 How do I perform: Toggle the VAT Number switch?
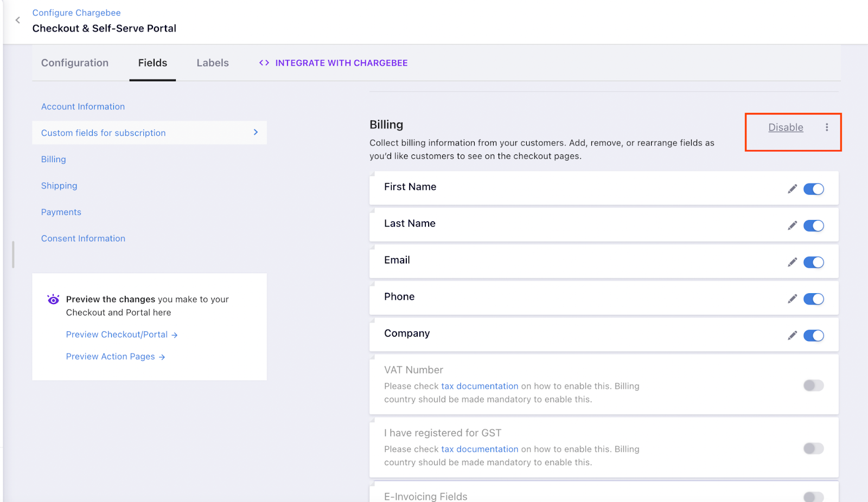814,385
